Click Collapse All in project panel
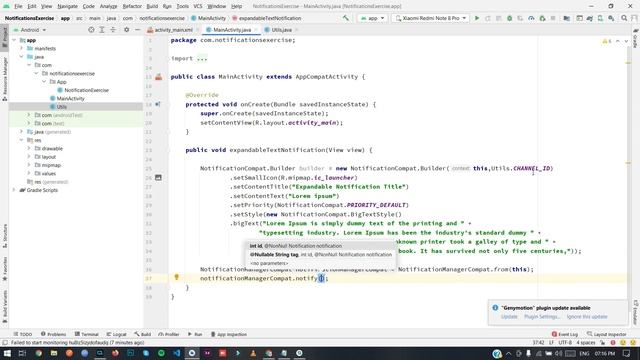This screenshot has height=360, width=640. pyautogui.click(x=113, y=30)
